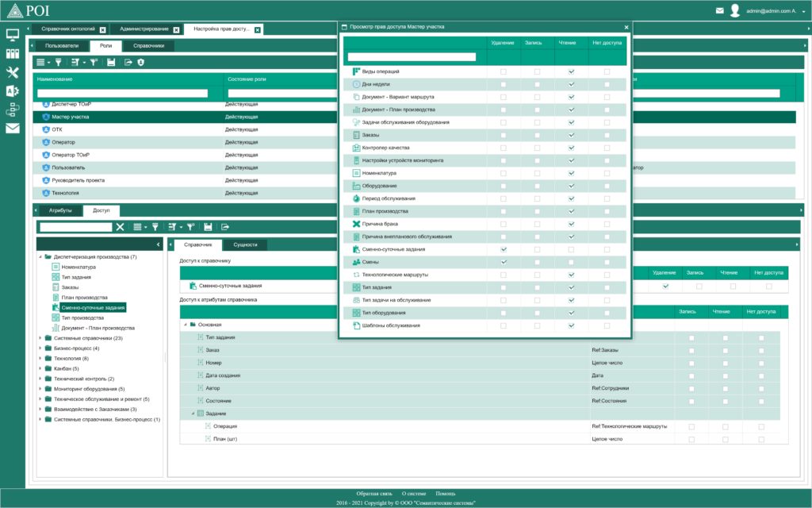Open the binders icon in the left sidebar
The image size is (812, 508).
[x=13, y=53]
